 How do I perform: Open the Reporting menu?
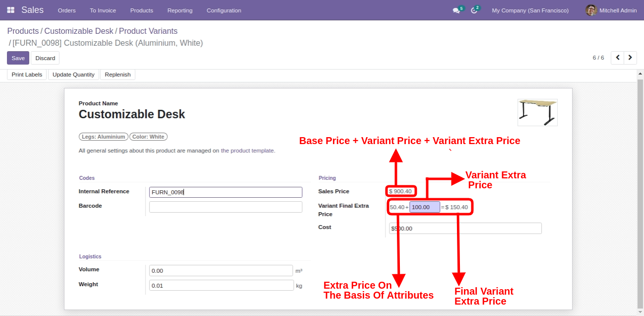[180, 10]
